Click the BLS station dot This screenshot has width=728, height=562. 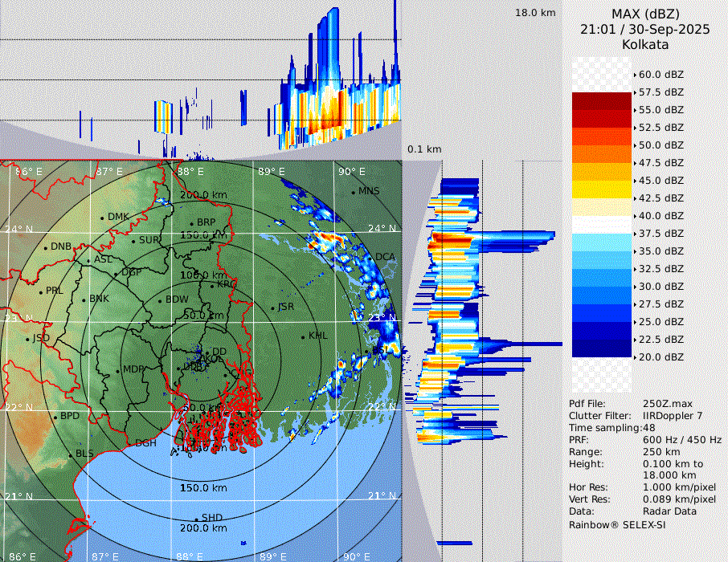point(70,454)
